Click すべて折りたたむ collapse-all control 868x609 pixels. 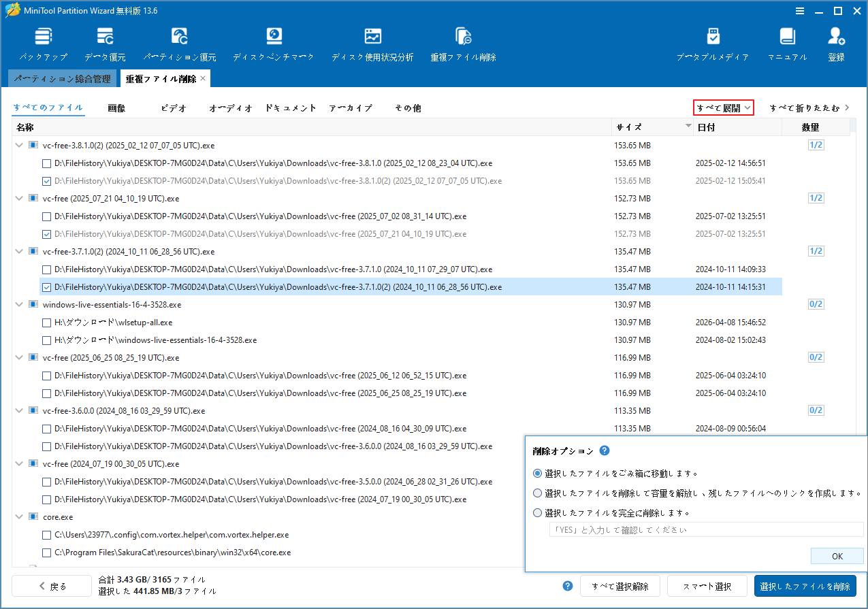coord(809,108)
